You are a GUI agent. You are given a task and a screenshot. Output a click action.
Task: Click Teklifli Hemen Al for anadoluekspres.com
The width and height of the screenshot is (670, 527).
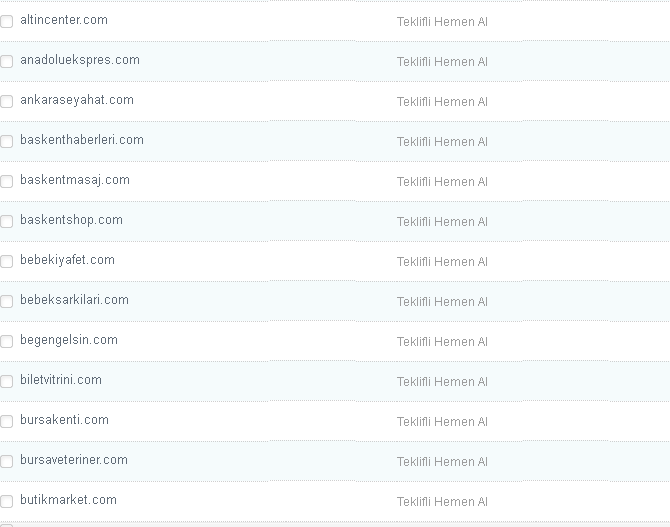442,62
